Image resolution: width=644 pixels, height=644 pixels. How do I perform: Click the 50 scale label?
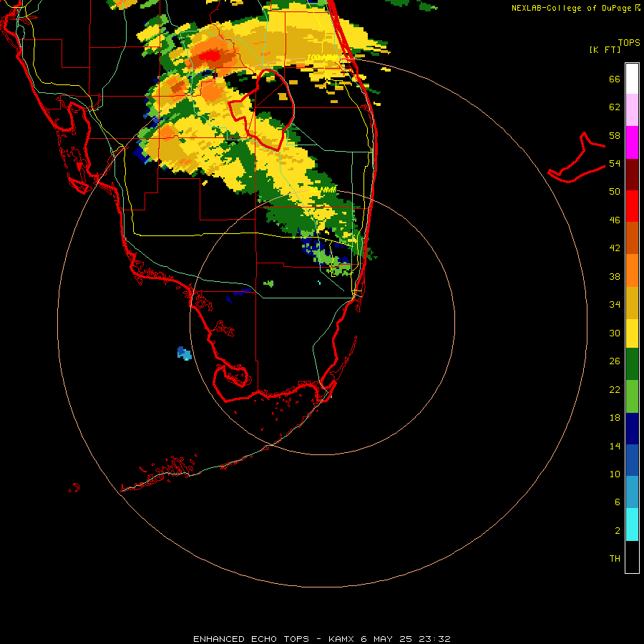615,192
